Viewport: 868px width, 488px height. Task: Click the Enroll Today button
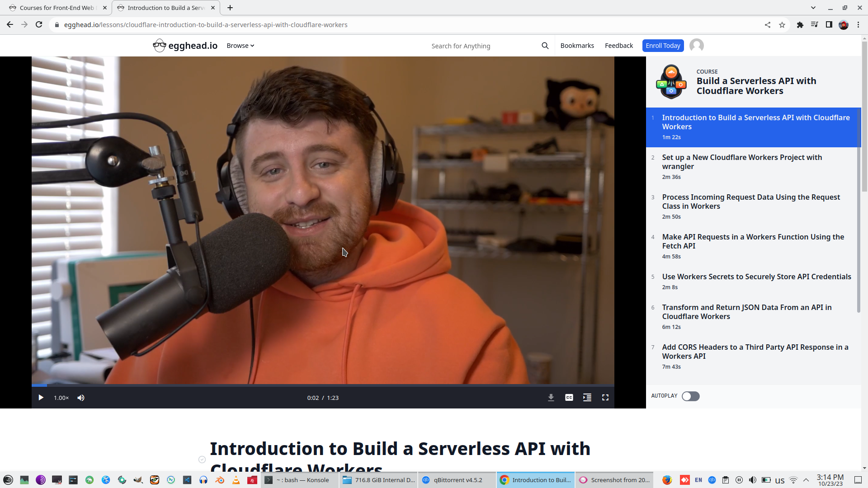click(x=663, y=46)
